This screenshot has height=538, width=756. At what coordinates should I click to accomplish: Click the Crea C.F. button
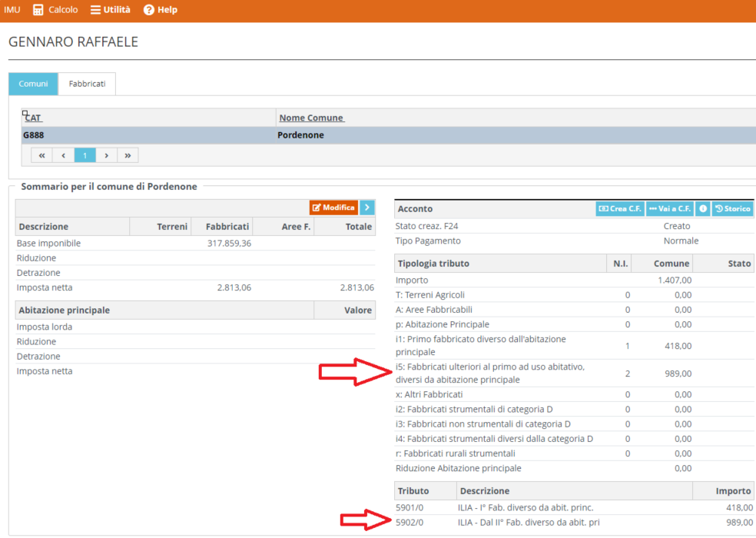(619, 209)
